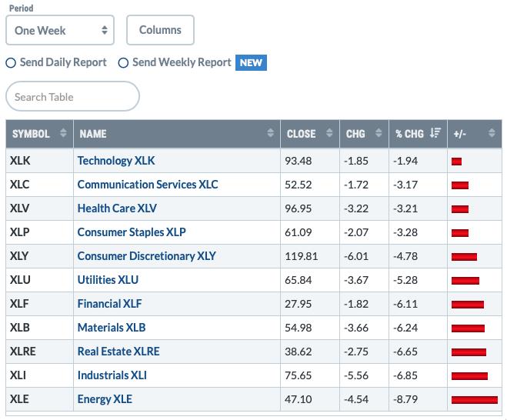
Task: Enable Send Weekly Report option
Action: (x=123, y=63)
